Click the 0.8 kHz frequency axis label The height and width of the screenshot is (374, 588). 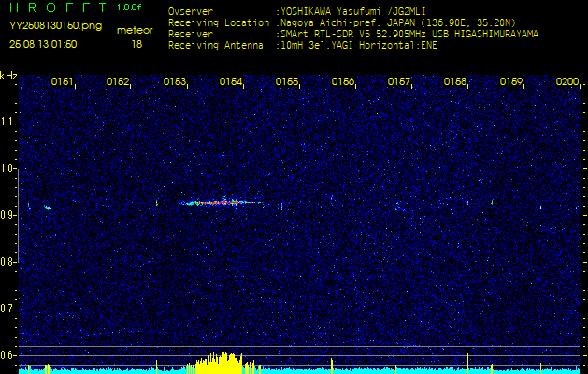point(7,262)
